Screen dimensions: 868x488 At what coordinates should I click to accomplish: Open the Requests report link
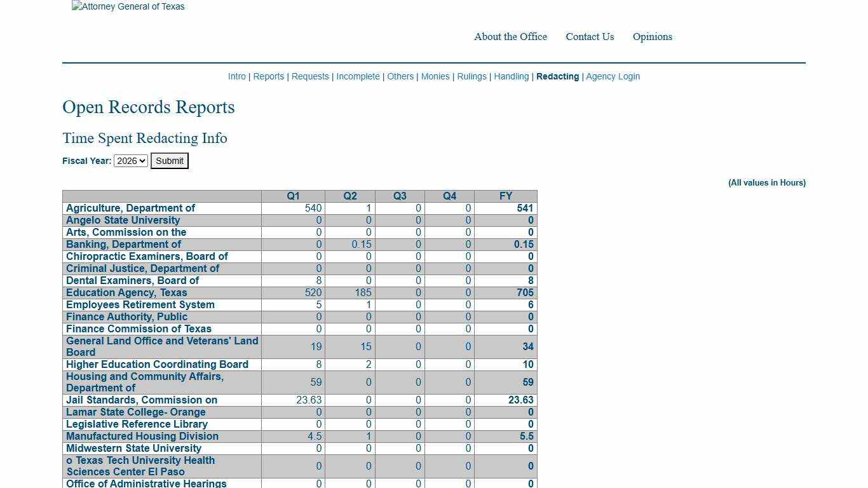click(310, 76)
